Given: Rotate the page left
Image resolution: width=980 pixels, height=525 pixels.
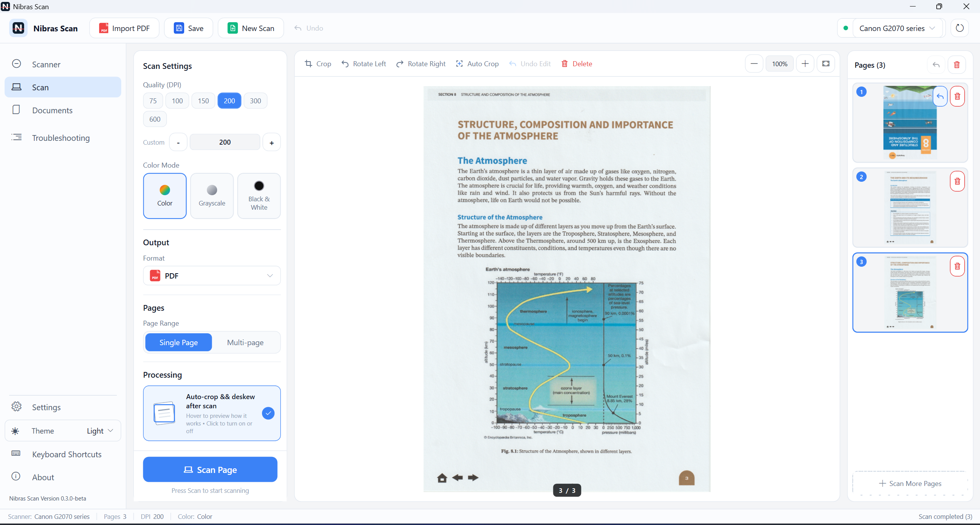Looking at the screenshot, I should (x=363, y=64).
